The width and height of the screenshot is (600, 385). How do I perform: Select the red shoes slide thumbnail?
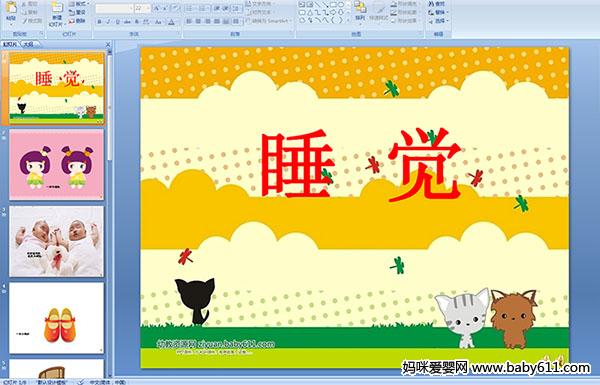56,318
